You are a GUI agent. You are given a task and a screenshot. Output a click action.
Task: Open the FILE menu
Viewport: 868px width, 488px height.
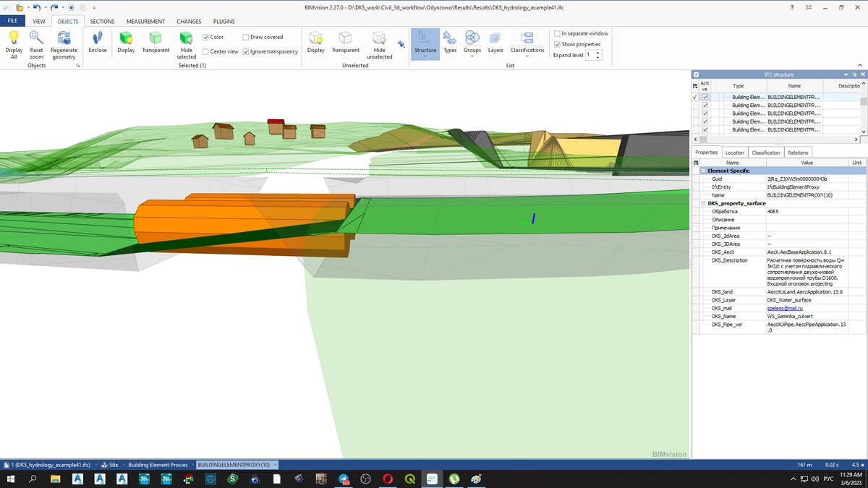coord(13,21)
